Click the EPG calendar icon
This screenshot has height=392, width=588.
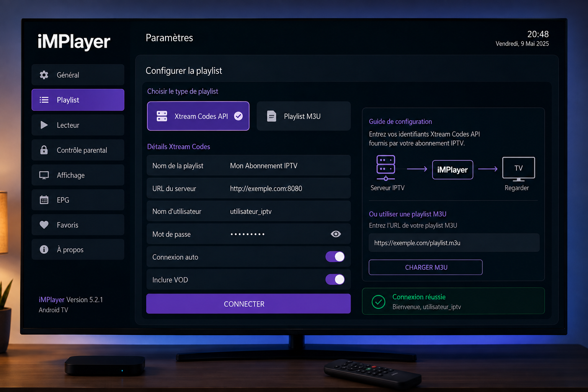point(44,200)
